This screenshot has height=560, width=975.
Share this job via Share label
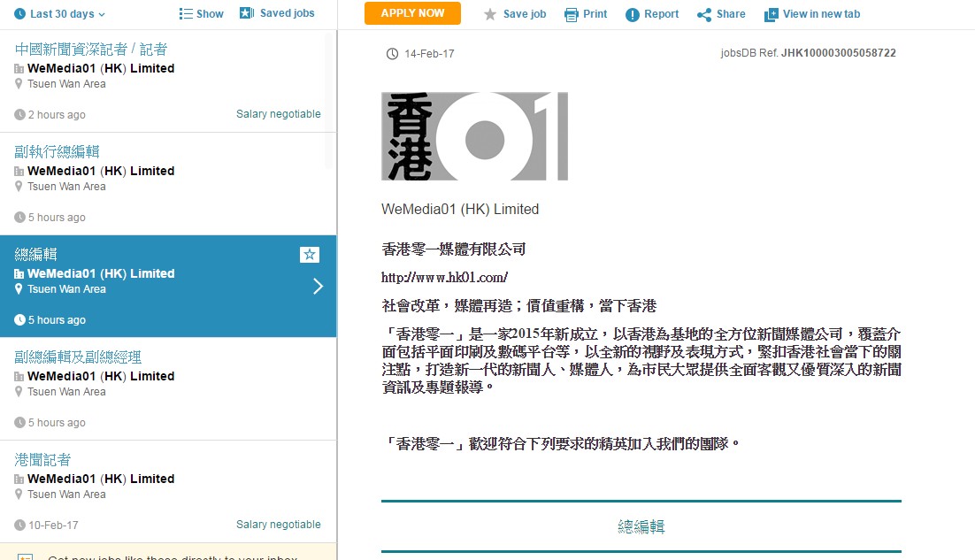click(731, 13)
